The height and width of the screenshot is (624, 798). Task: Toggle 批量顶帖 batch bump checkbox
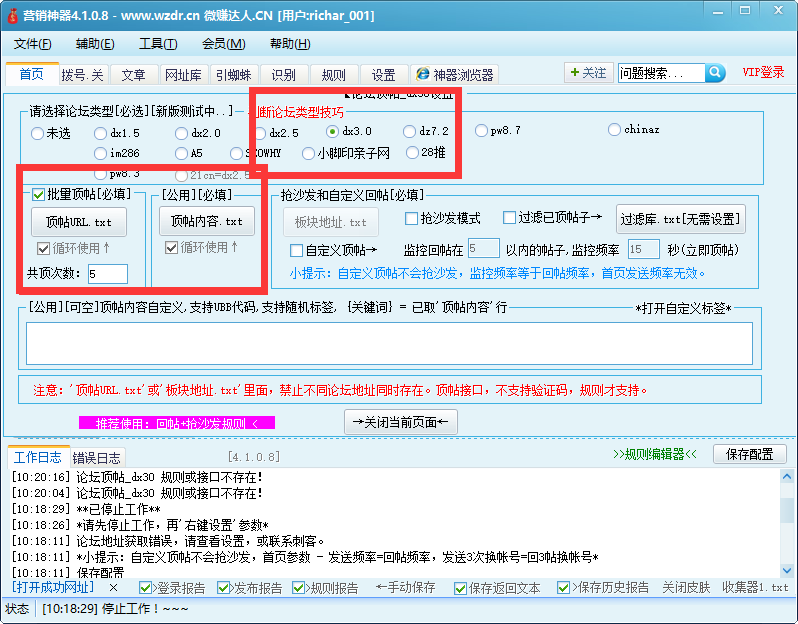point(38,195)
